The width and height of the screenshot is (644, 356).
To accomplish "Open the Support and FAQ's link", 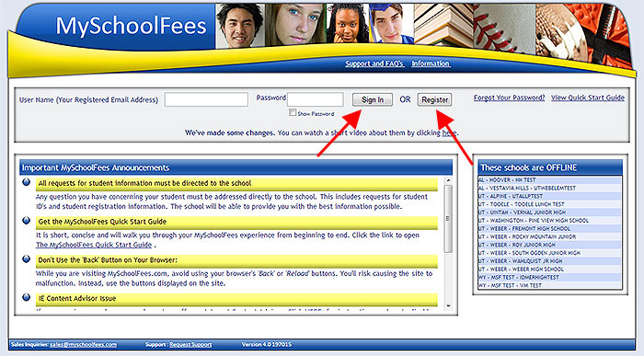I will (x=374, y=63).
